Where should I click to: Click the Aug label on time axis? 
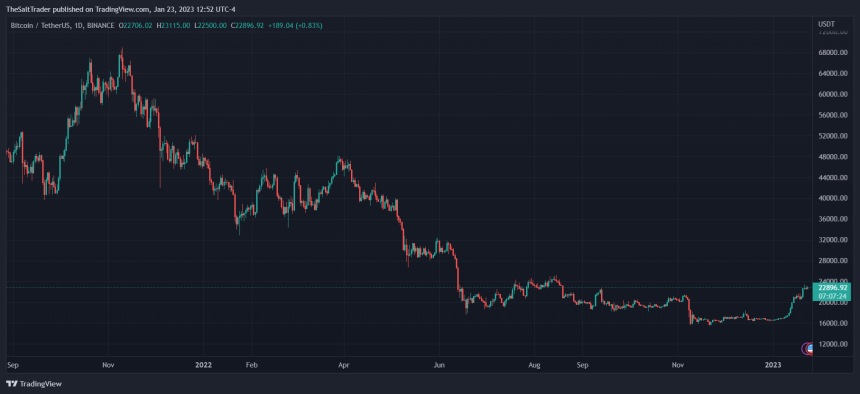click(x=535, y=364)
